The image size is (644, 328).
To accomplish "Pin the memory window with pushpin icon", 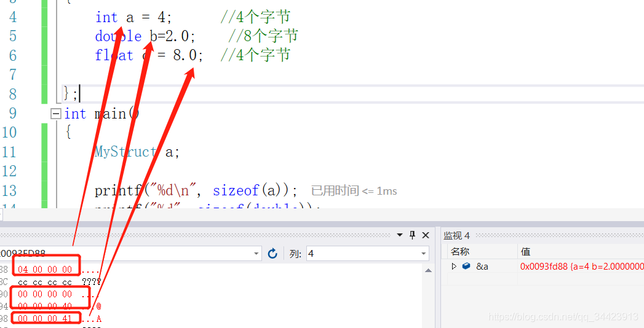I will click(x=413, y=235).
